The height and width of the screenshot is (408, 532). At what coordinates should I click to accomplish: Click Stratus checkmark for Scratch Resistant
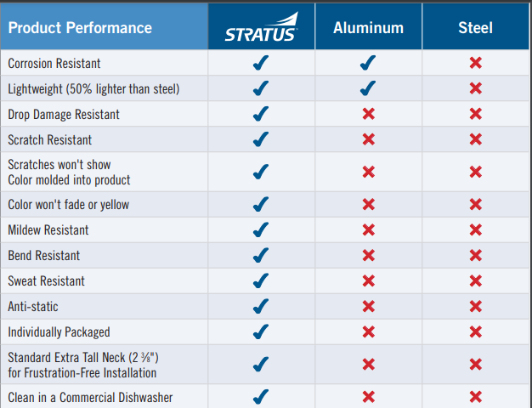tap(261, 139)
